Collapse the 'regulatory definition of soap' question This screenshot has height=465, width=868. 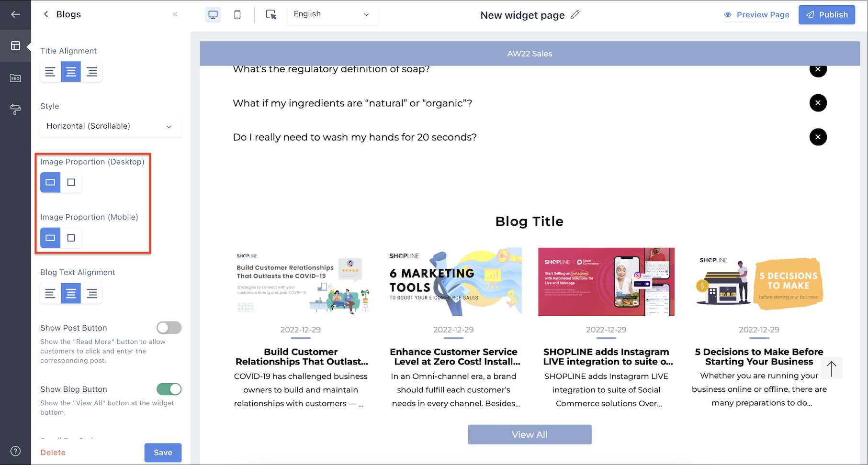818,70
